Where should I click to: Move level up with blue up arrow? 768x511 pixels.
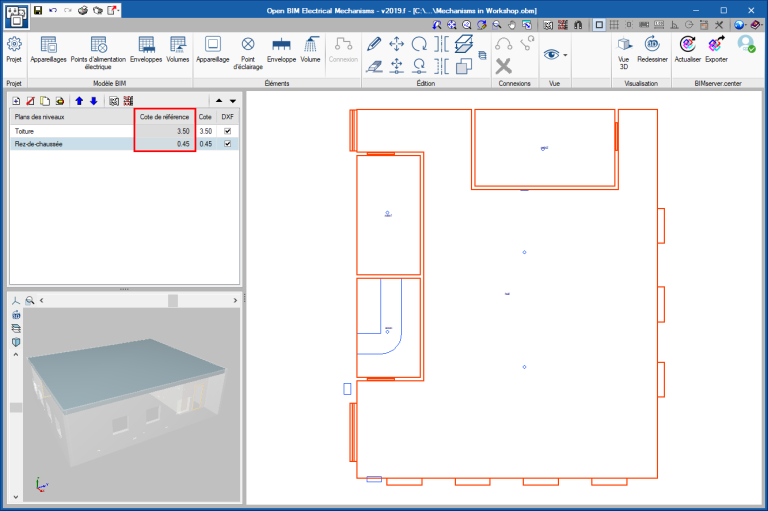pos(79,101)
